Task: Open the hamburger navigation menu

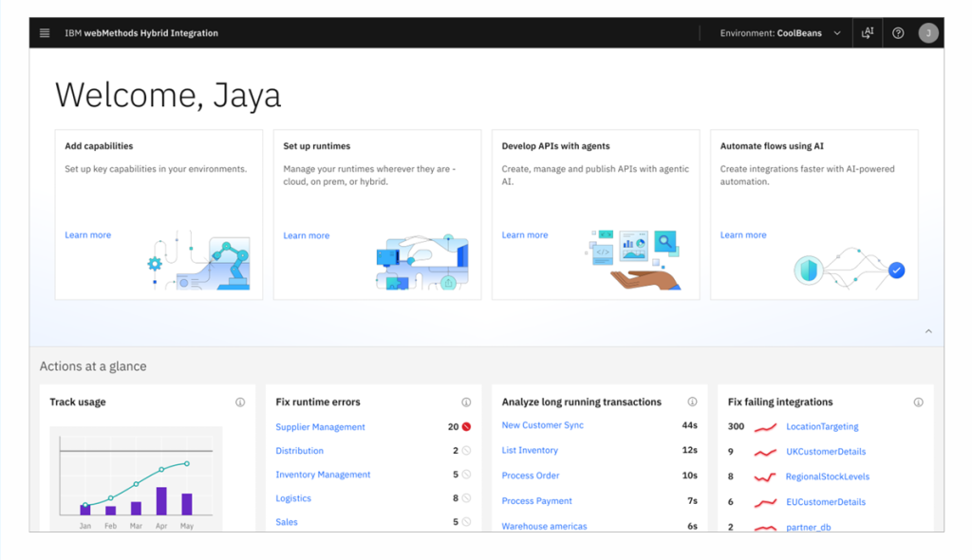Action: [x=45, y=33]
